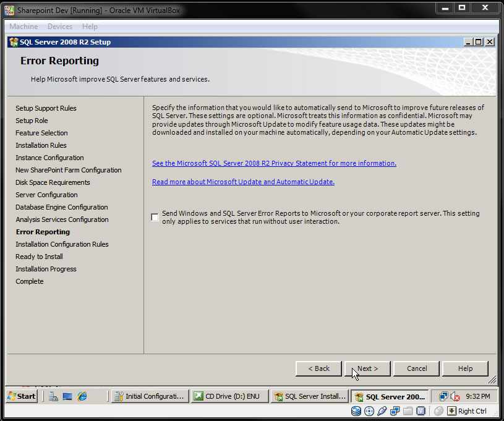The height and width of the screenshot is (421, 504).
Task: Click Feature Selection step
Action: click(x=41, y=133)
